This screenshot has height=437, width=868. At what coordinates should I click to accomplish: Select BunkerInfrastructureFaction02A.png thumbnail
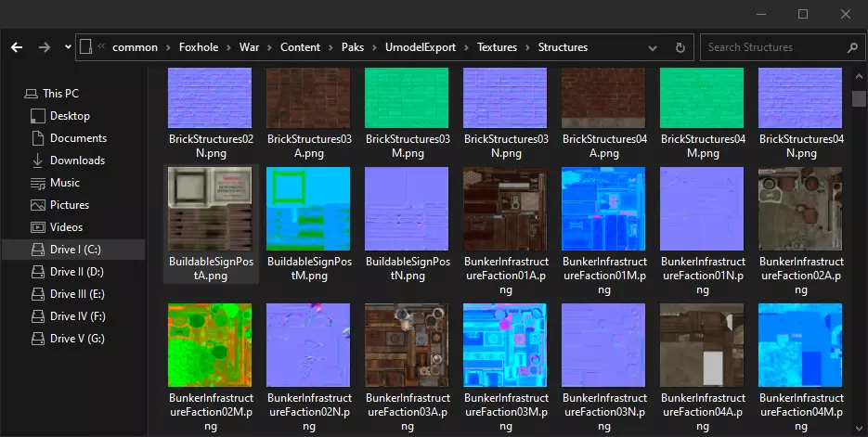point(800,209)
